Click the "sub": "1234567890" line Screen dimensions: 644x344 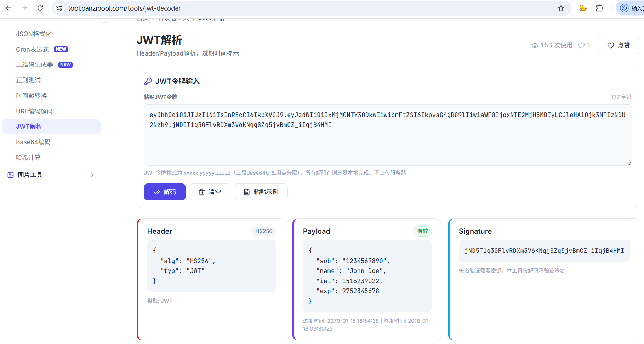pos(353,261)
